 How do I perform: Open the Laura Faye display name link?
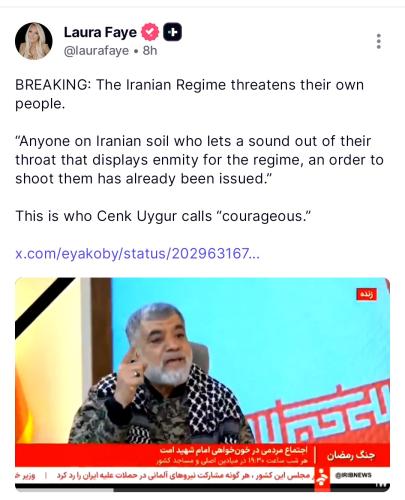100,32
